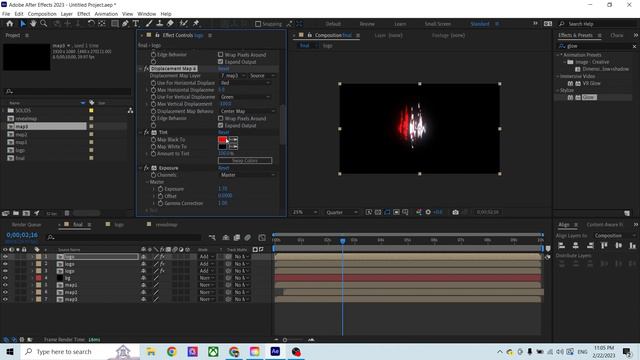This screenshot has width=640, height=360.
Task: Click project flowchart icon beside SOLIDS row
Action: coord(130,111)
